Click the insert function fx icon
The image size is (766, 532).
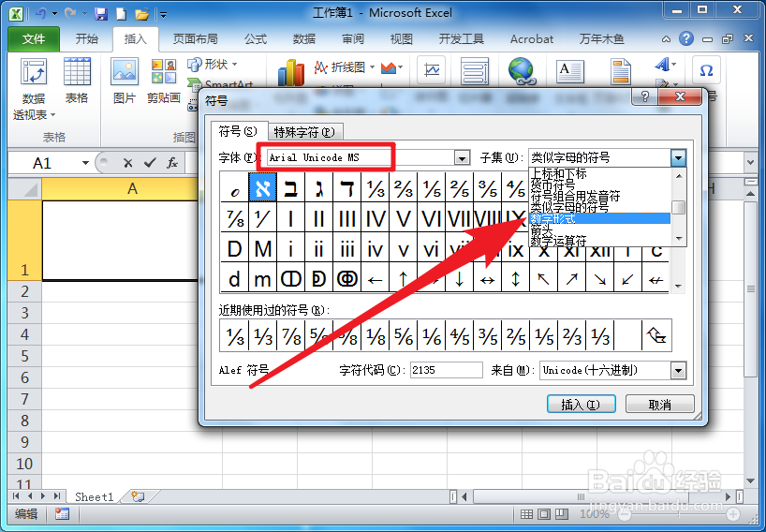pyautogui.click(x=172, y=163)
